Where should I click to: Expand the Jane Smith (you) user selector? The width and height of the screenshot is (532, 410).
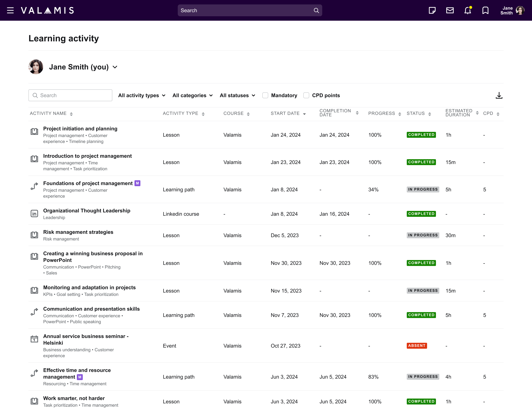[x=83, y=67]
